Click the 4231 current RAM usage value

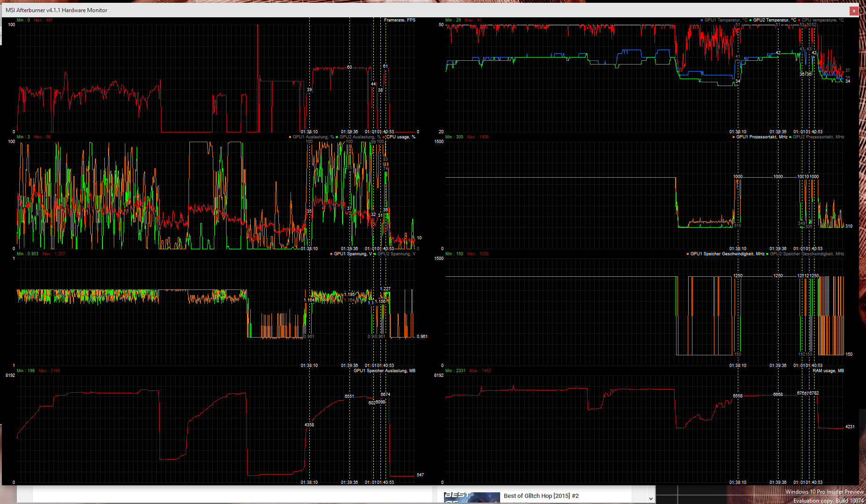click(x=850, y=427)
